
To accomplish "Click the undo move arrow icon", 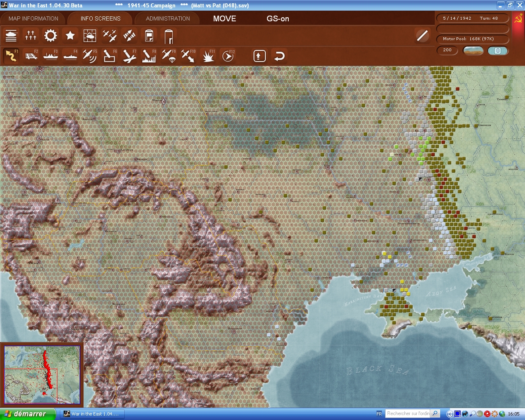I will click(279, 56).
